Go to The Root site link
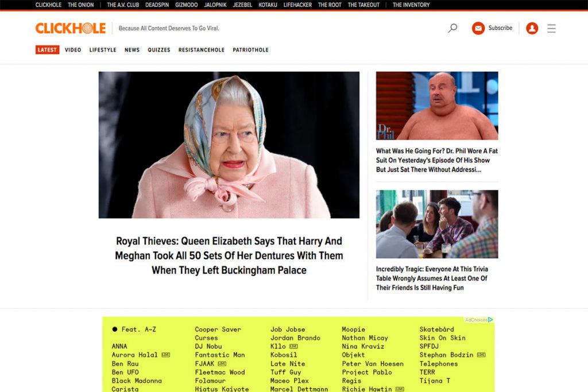The height and width of the screenshot is (392, 588). (330, 5)
